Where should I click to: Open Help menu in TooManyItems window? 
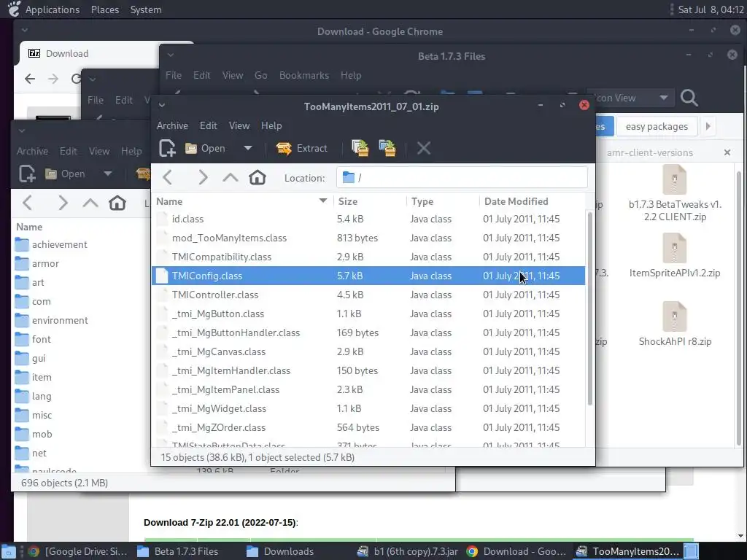(271, 125)
